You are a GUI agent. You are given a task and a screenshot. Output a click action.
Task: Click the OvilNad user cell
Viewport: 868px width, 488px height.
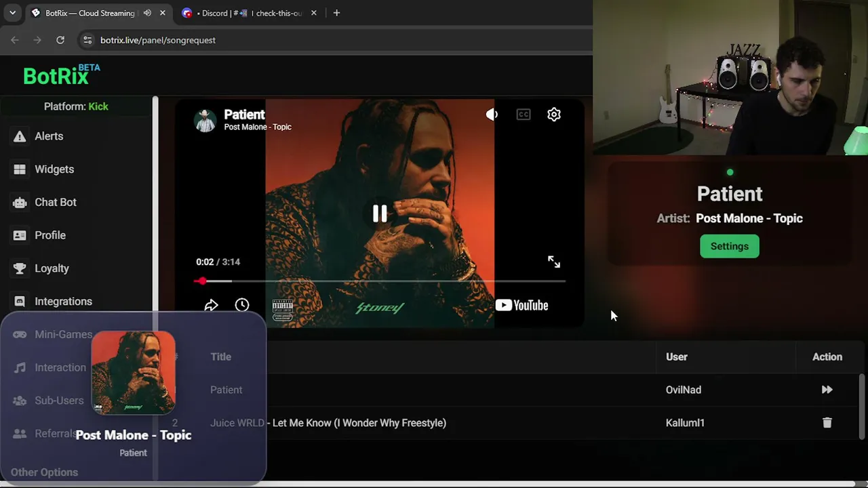pyautogui.click(x=684, y=390)
